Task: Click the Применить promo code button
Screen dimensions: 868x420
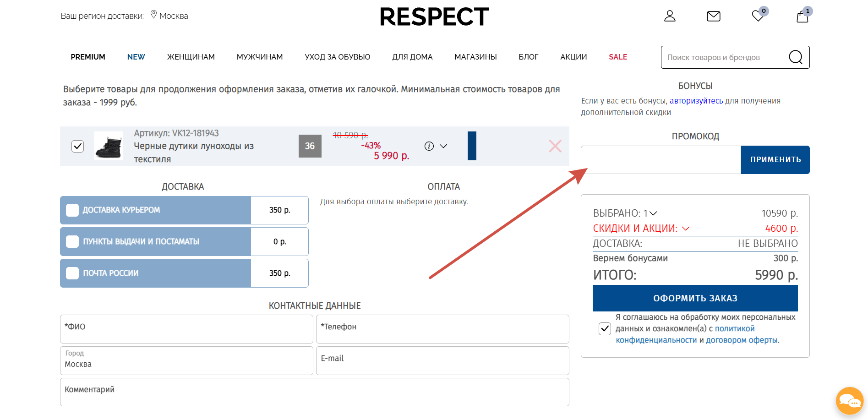Action: [x=775, y=160]
